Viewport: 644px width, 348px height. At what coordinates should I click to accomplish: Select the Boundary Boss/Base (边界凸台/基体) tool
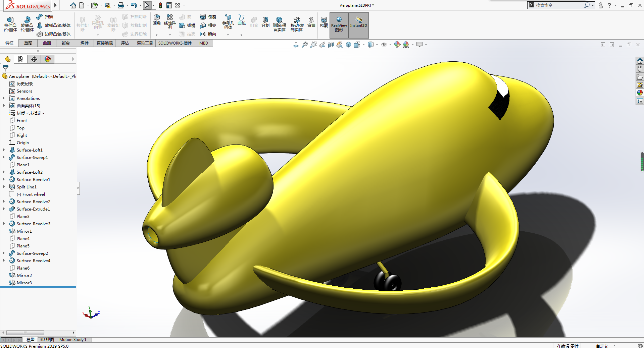tap(54, 34)
